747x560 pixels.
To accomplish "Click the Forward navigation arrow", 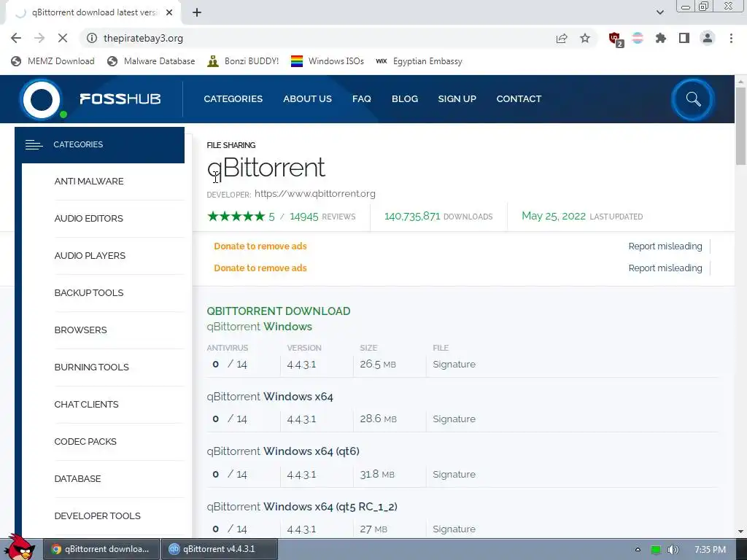I will pyautogui.click(x=39, y=38).
